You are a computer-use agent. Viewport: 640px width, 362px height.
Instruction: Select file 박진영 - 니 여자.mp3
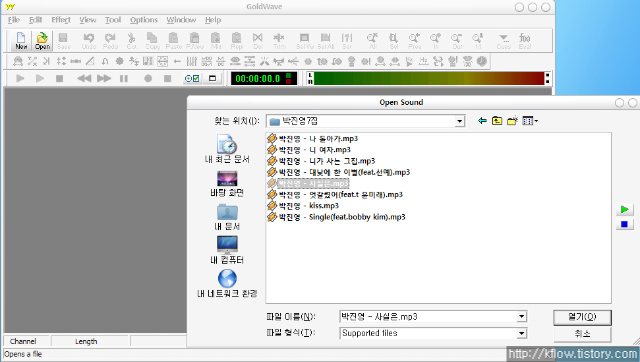(x=309, y=150)
